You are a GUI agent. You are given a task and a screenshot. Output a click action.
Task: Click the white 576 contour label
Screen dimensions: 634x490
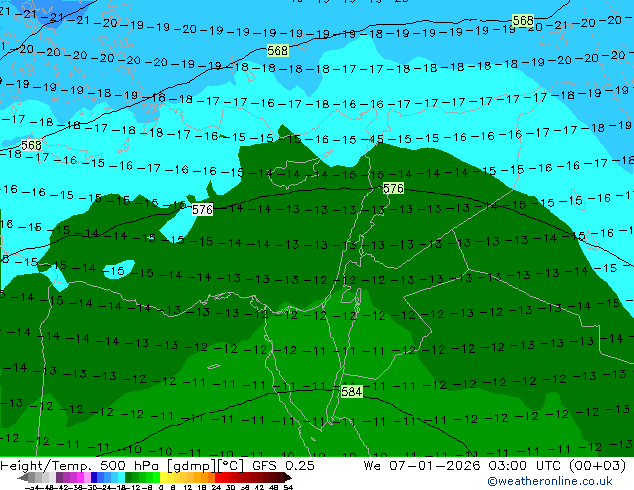pos(202,209)
